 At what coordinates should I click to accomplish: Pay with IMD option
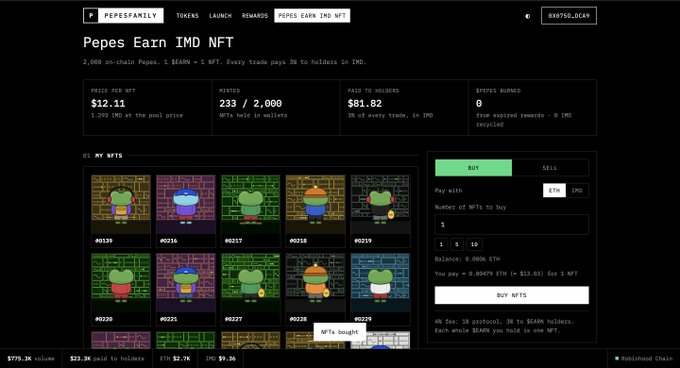(577, 190)
